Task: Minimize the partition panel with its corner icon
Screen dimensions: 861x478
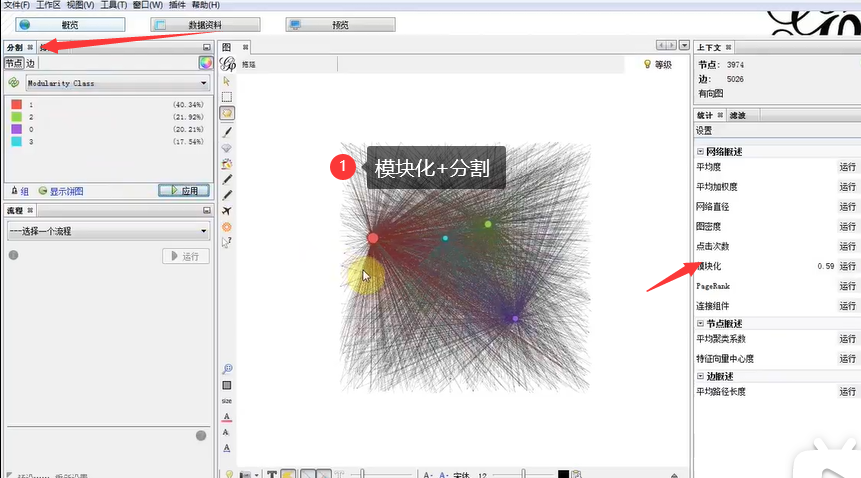Action: (x=206, y=47)
